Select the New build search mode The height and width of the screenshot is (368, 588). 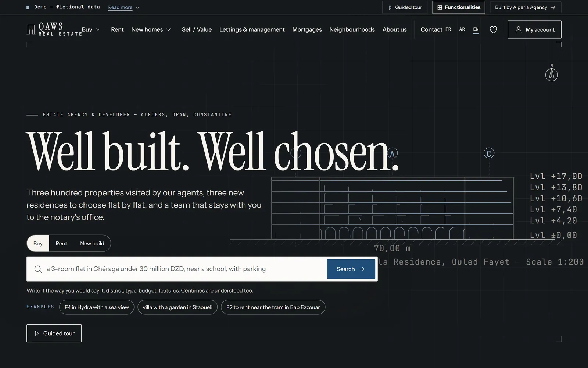92,243
